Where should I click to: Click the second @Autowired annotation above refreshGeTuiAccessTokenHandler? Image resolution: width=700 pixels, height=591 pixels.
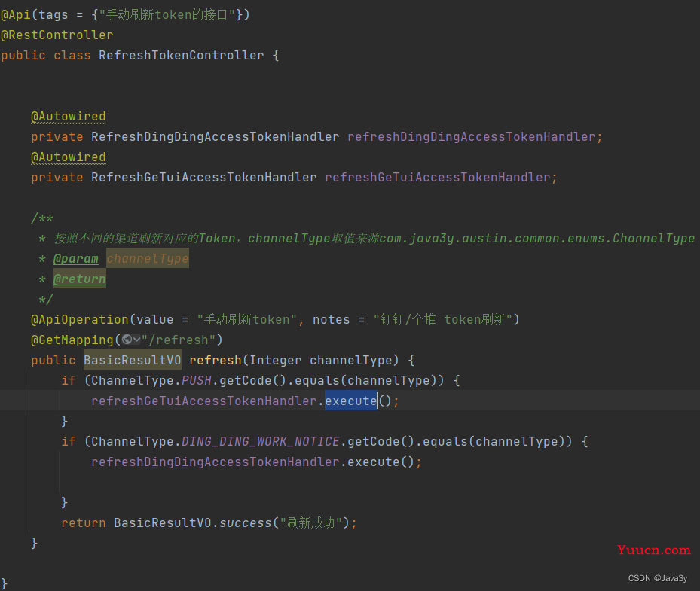(69, 157)
